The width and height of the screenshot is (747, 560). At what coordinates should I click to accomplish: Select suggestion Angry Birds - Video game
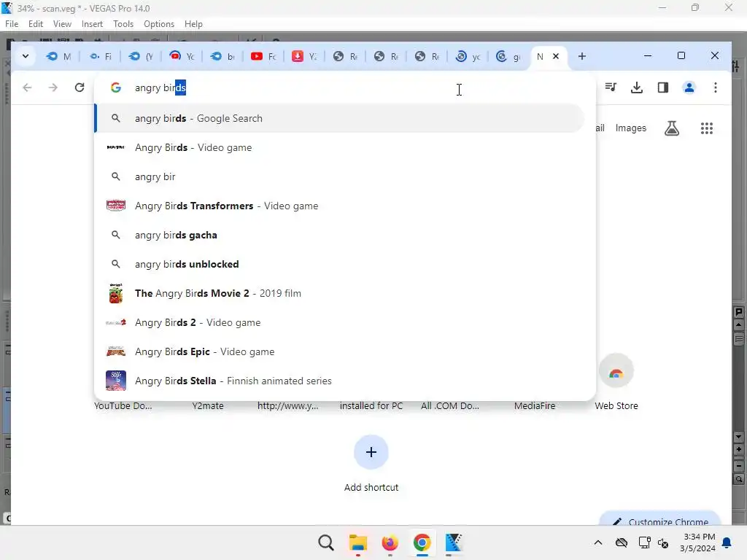coord(339,147)
